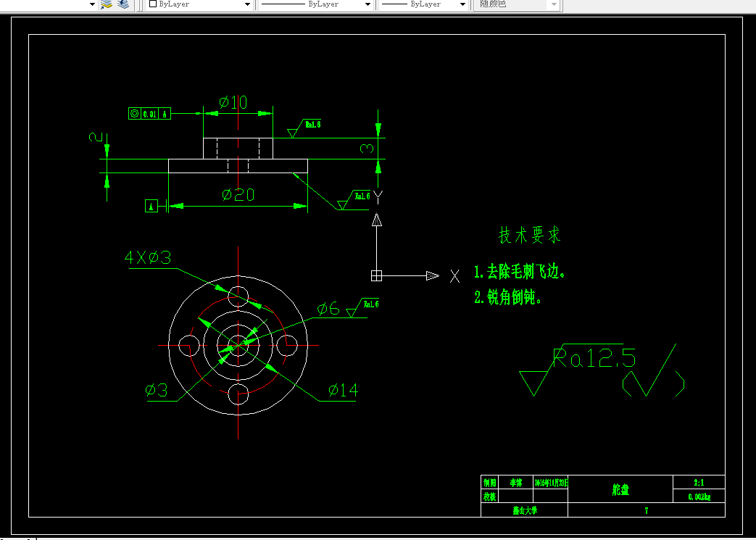
Task: Click the Make Object's Layer Current icon
Action: (106, 4)
